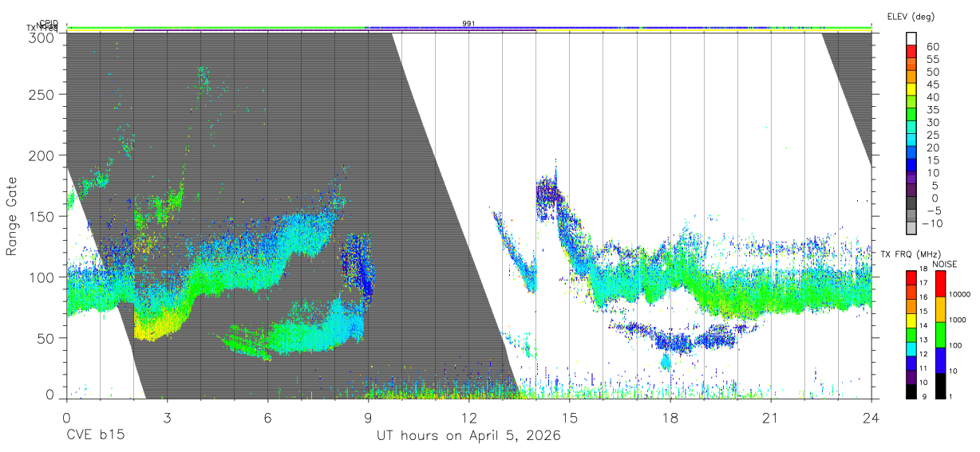
Task: Click the "24" UT hour tick label
Action: tap(871, 417)
